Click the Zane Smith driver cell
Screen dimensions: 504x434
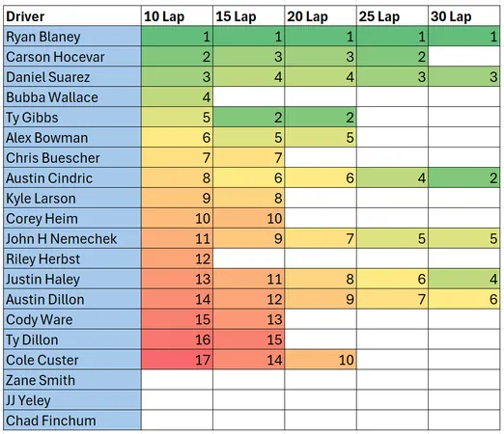point(72,380)
